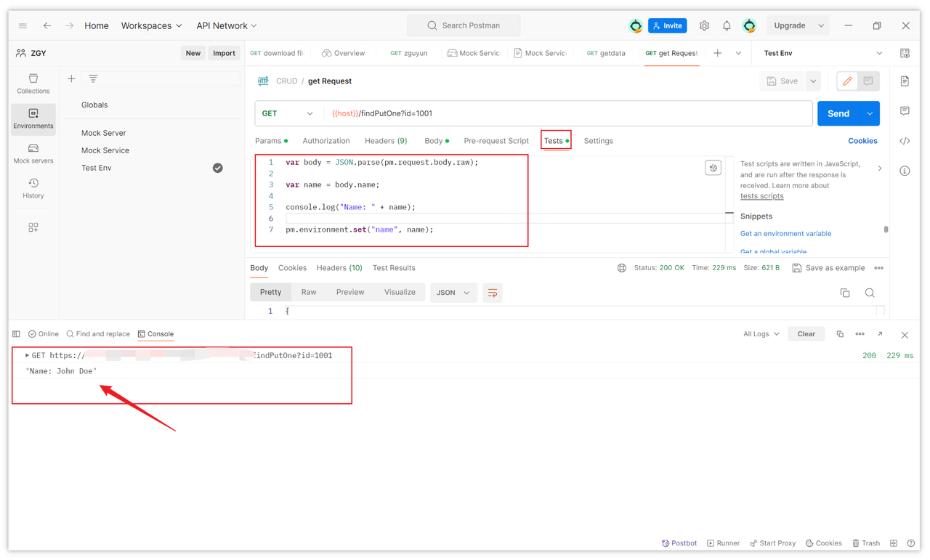Go back with the left arrow
Screen dimensions: 930x560
tap(47, 25)
